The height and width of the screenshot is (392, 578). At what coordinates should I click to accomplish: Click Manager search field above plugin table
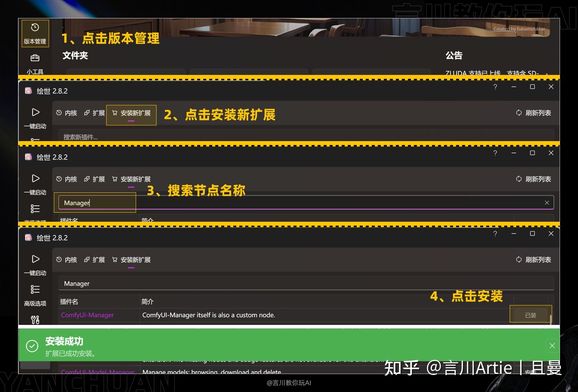coord(306,283)
